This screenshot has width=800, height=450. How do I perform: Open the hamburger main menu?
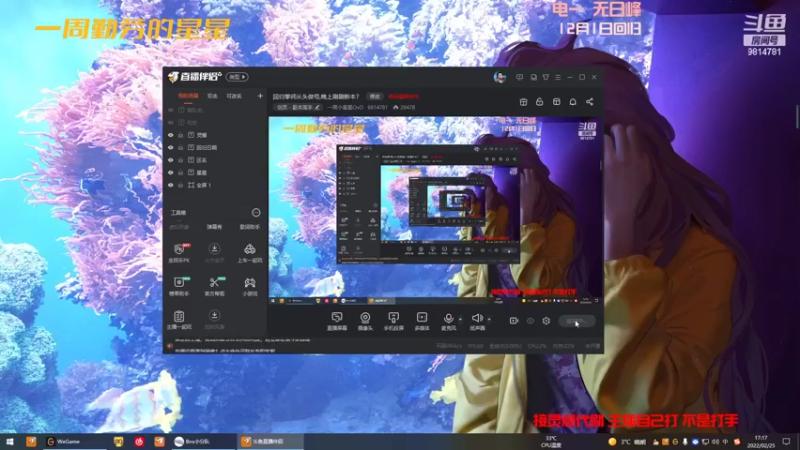558,77
